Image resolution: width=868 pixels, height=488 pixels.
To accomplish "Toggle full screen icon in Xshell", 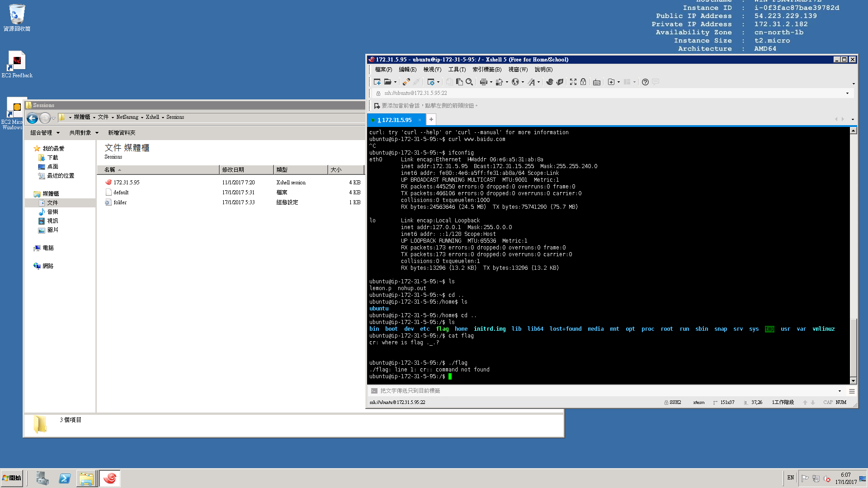I will point(573,82).
